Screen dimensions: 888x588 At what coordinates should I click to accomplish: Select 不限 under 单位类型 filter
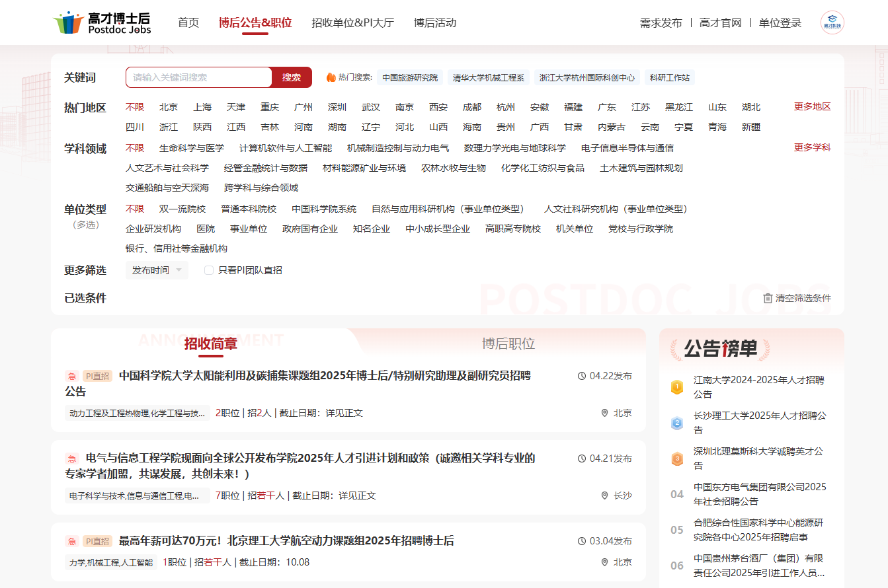tap(135, 209)
